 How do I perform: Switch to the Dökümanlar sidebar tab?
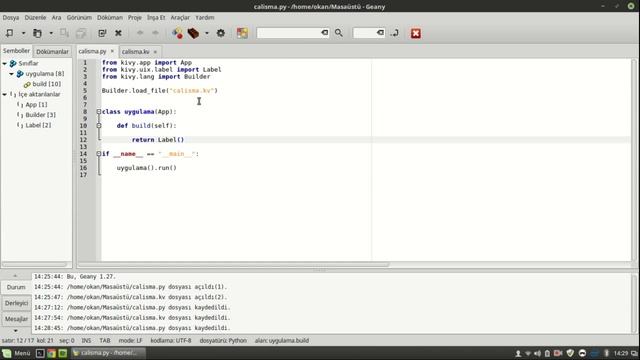tap(52, 51)
